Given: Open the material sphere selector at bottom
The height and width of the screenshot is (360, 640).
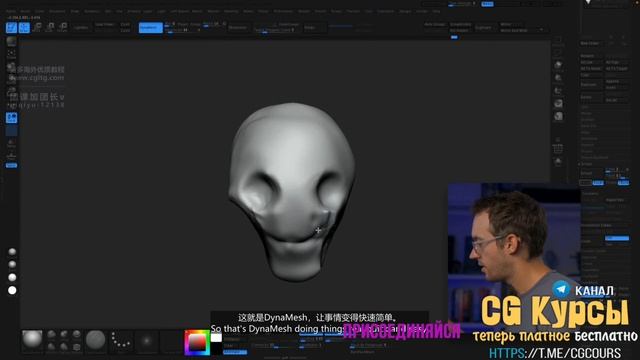Looking at the screenshot, I should tap(96, 340).
